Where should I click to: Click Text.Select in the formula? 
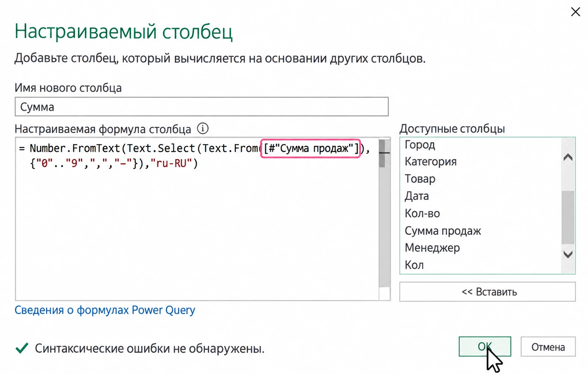pyautogui.click(x=161, y=148)
